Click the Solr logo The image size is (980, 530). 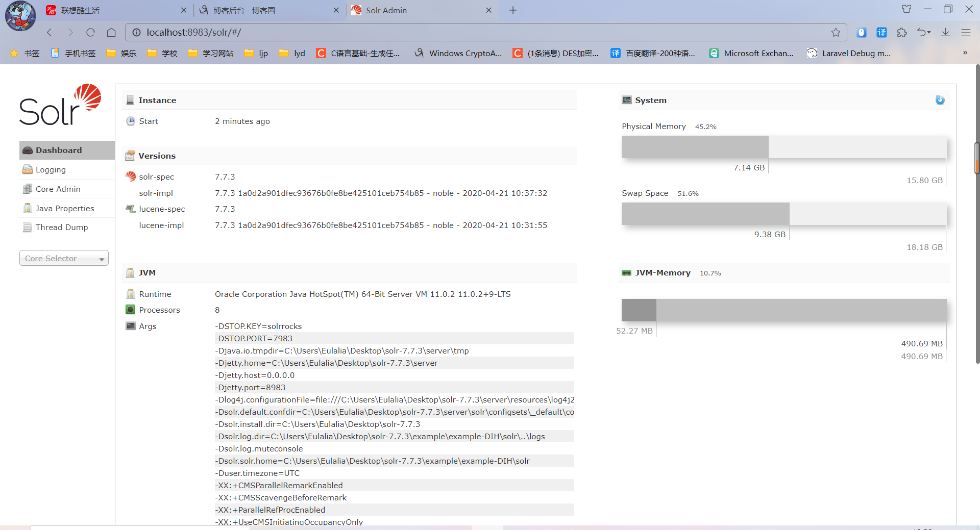tap(60, 105)
